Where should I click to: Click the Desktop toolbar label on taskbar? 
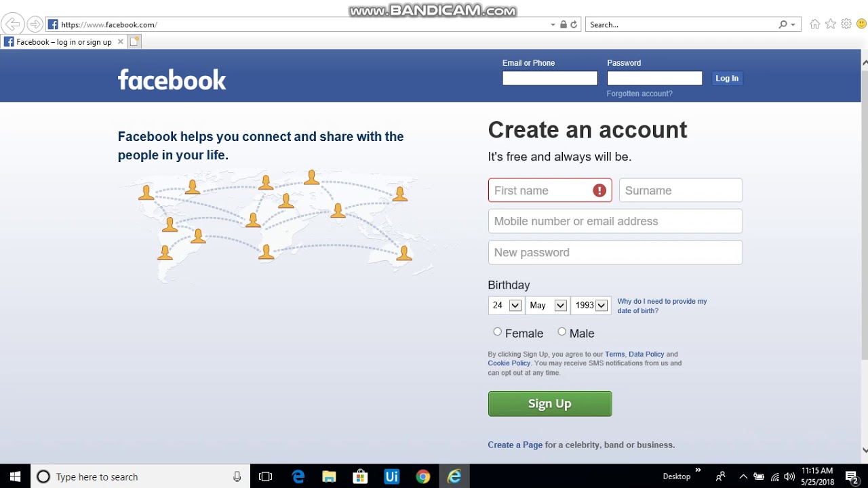point(677,476)
